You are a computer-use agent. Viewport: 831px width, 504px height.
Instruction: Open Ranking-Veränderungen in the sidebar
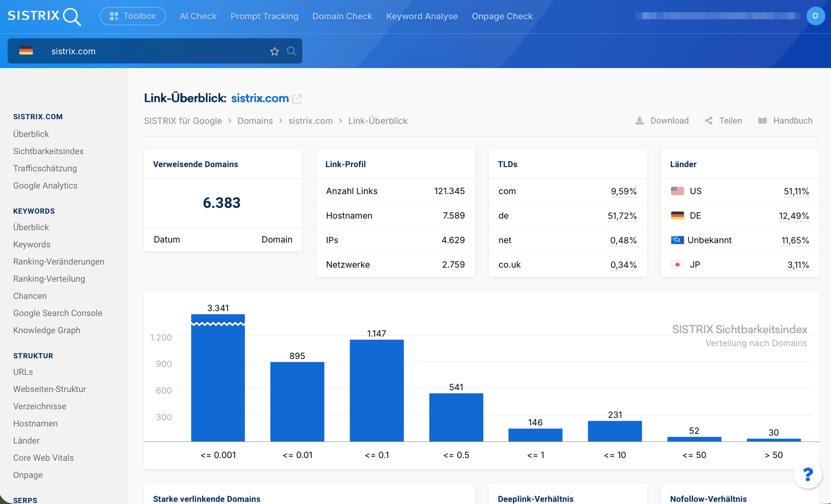(x=59, y=261)
